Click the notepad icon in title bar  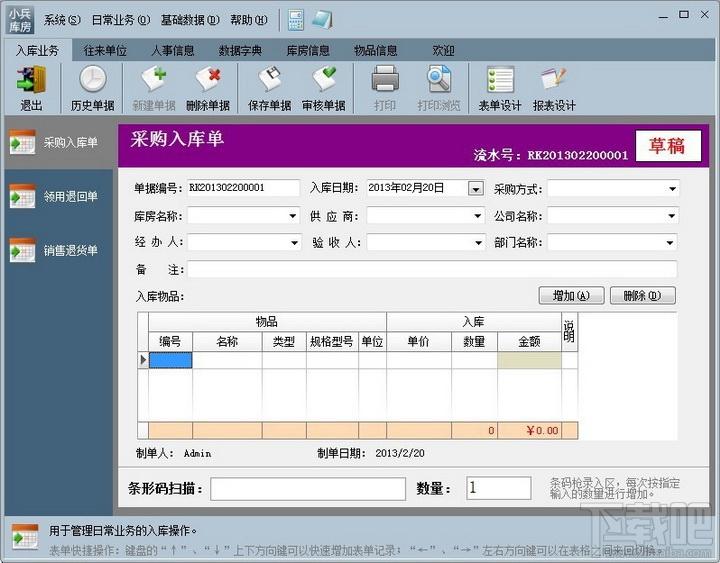(x=323, y=20)
